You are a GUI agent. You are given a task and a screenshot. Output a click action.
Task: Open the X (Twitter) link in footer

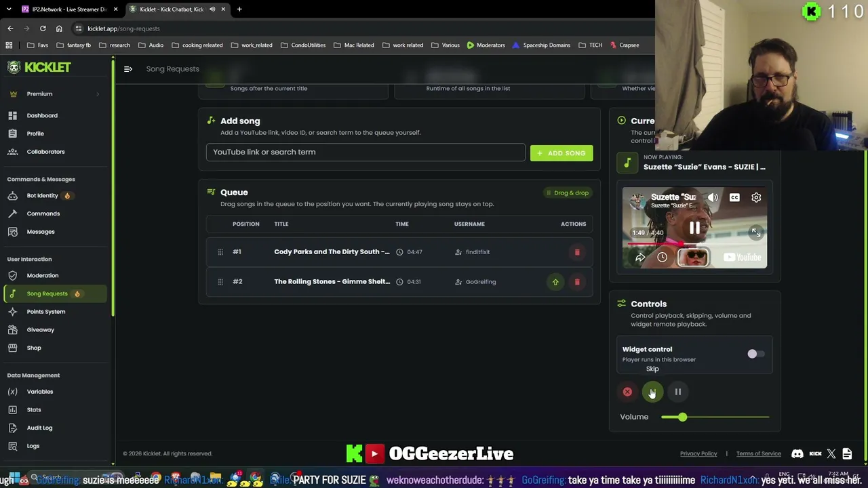click(x=831, y=454)
